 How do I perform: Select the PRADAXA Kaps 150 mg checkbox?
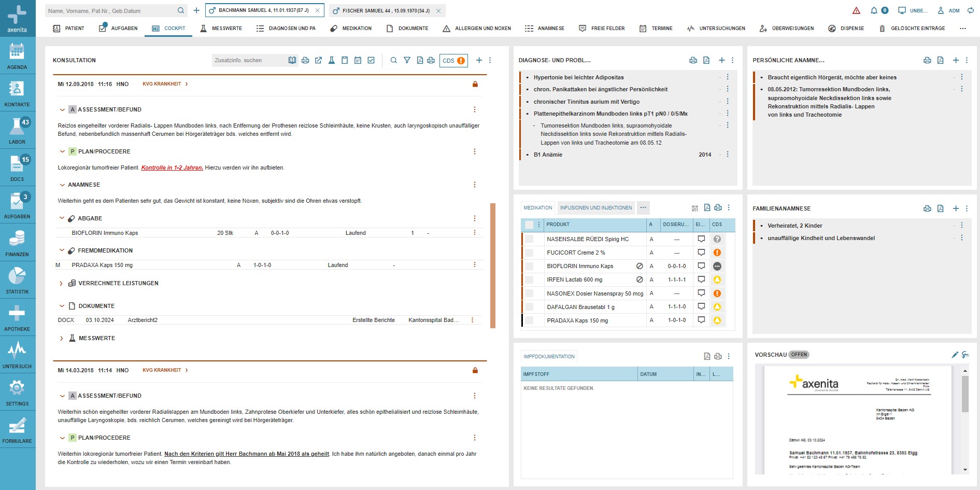(x=529, y=320)
